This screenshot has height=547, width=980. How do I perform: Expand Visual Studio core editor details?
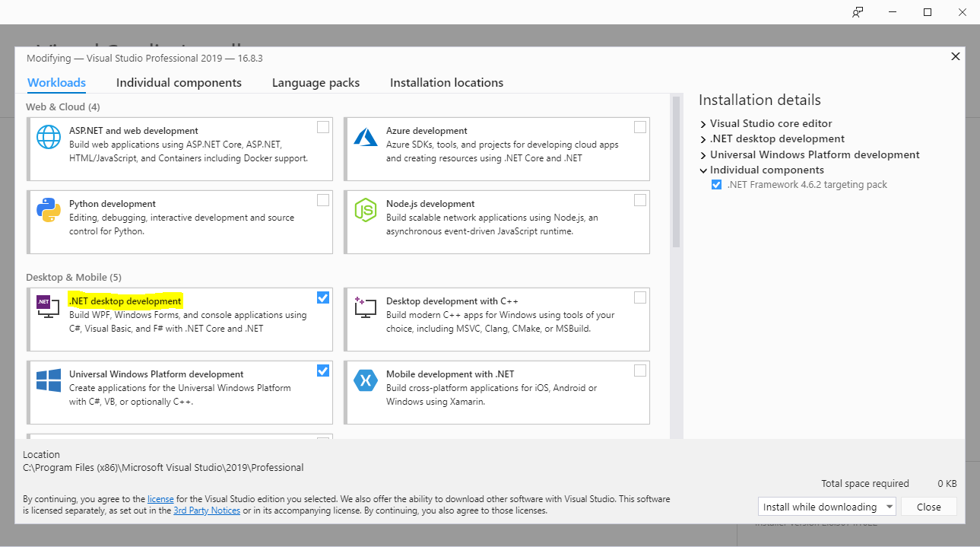click(x=703, y=124)
